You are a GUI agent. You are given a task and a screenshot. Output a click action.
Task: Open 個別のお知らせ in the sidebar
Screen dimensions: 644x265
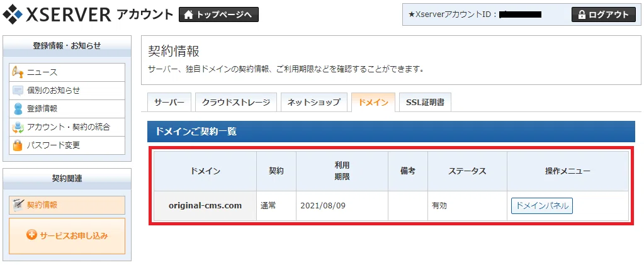67,91
